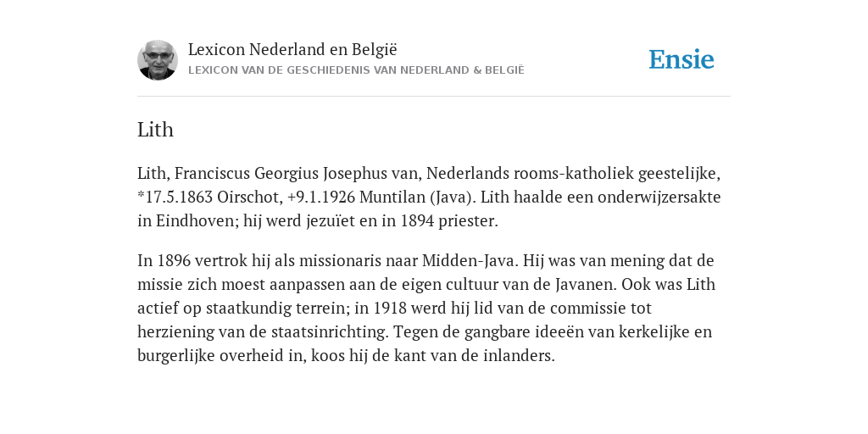The image size is (868, 434).
Task: Select the Lith heading
Action: pos(155,130)
